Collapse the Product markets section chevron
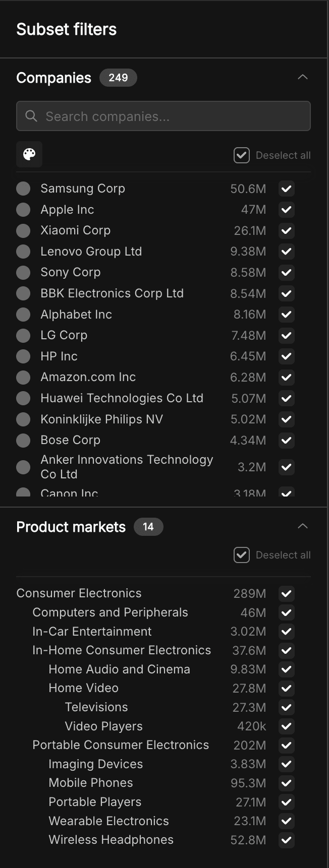The image size is (329, 868). (303, 526)
